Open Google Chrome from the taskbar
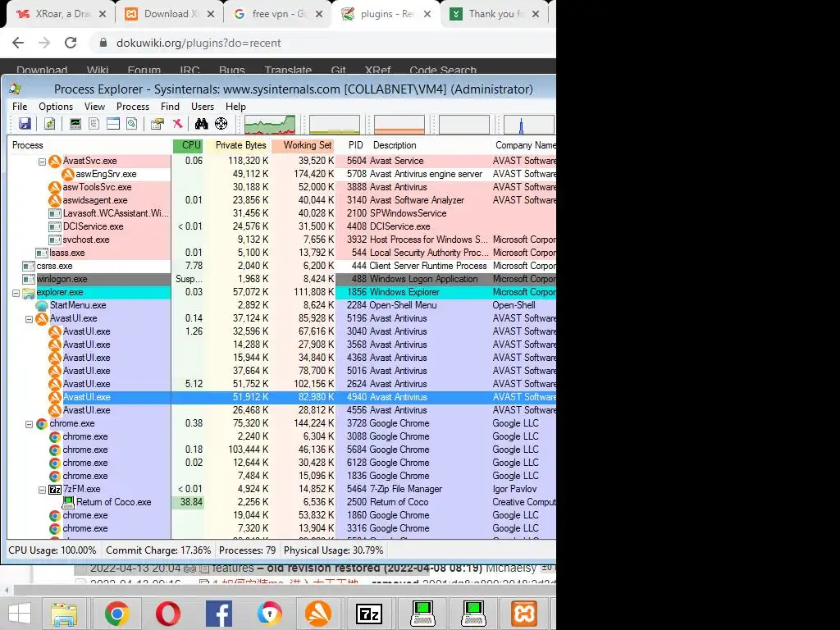 116,614
